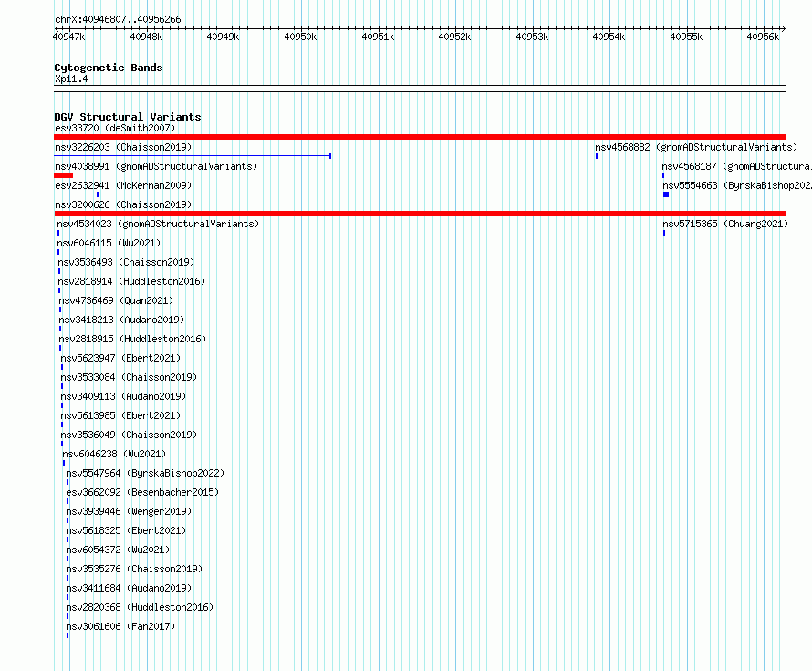Open nsv3418213 (Audano2019) variant
This screenshot has height=671, width=812.
pyautogui.click(x=121, y=320)
